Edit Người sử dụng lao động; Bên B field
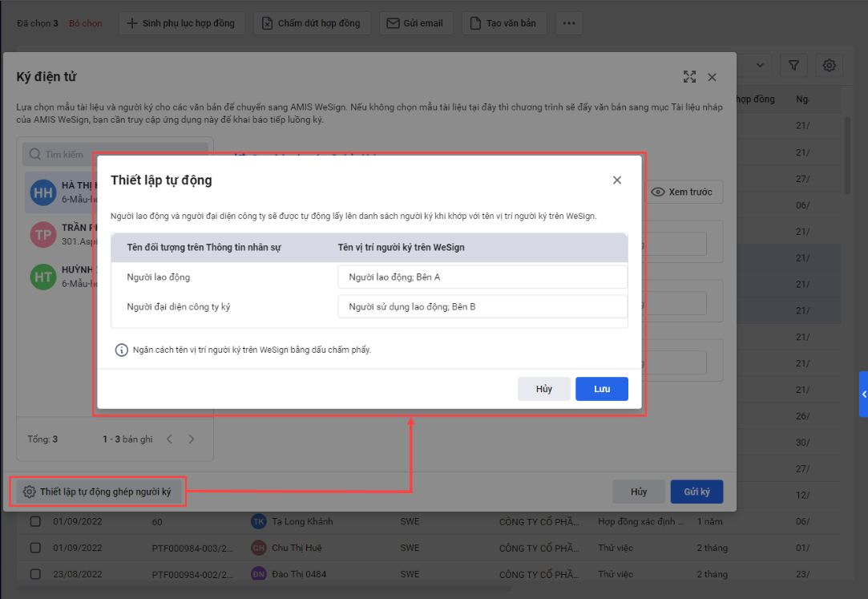This screenshot has width=868, height=599. 482,306
